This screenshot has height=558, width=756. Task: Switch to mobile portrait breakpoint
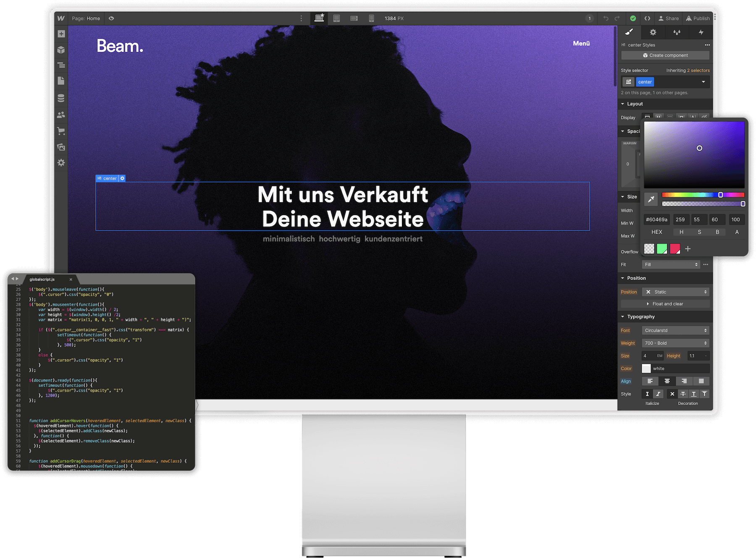(x=371, y=18)
